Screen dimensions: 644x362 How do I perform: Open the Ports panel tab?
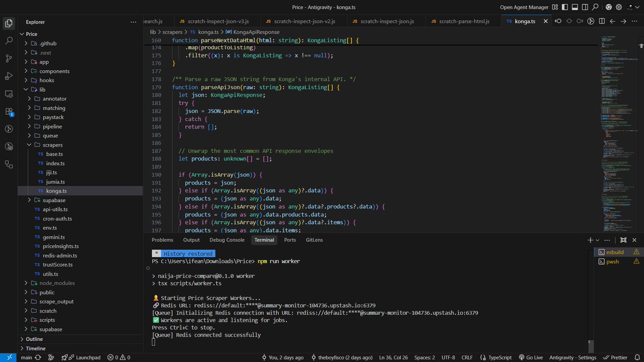coord(290,240)
